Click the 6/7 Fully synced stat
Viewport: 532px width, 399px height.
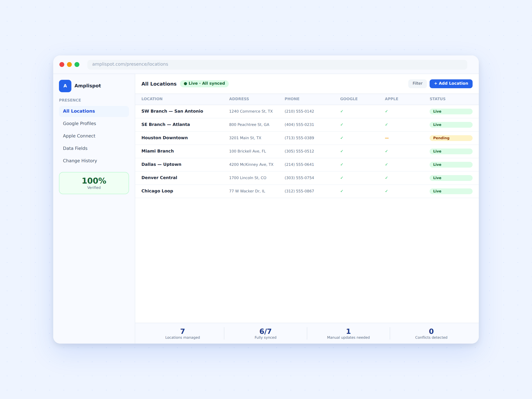pos(266,333)
